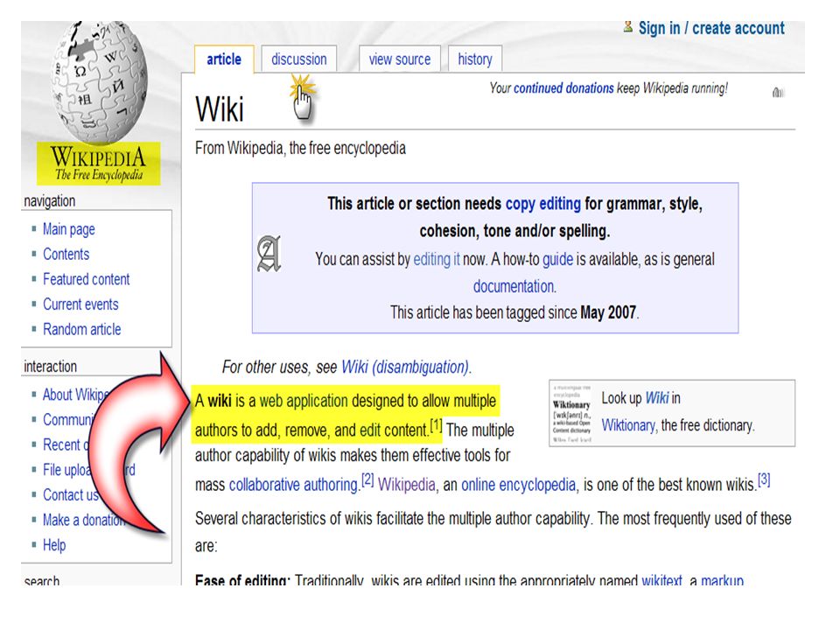Click the small icon right of donations notice
The height and width of the screenshot is (630, 840).
click(778, 93)
